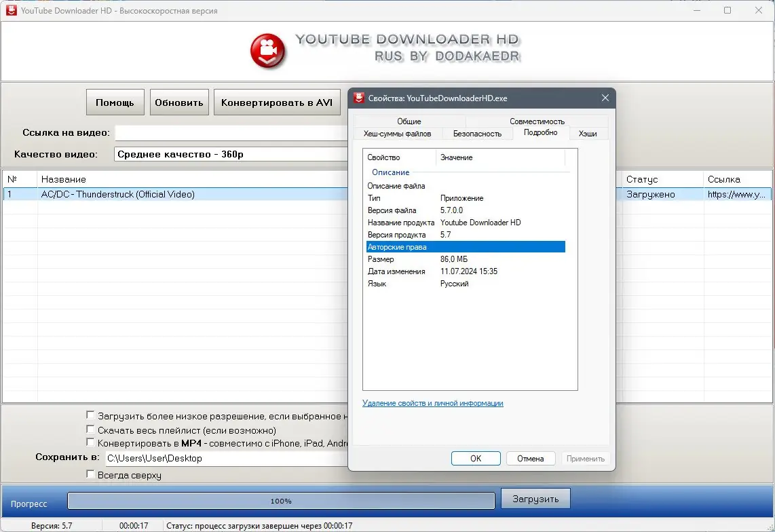Click the Ссылка на видео input field
This screenshot has height=532, width=775.
(x=231, y=132)
